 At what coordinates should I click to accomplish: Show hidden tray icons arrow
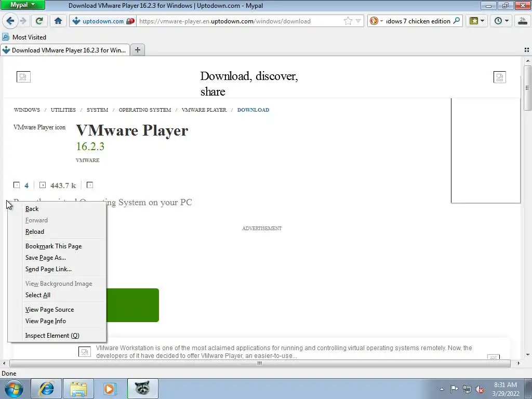(442, 390)
